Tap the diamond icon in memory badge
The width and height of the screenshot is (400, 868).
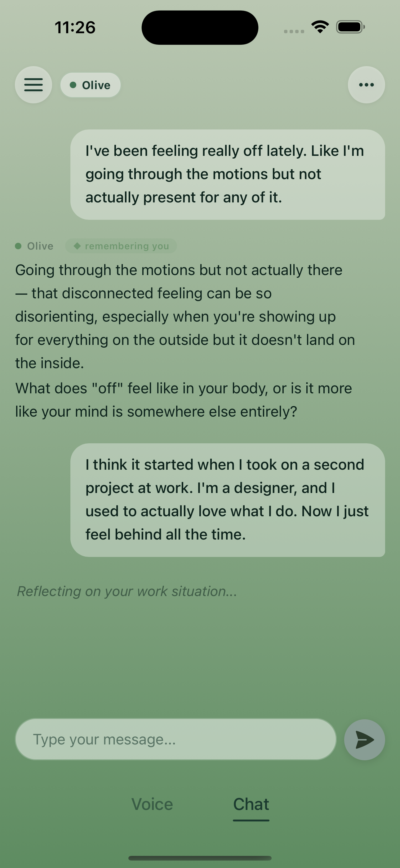coord(77,246)
